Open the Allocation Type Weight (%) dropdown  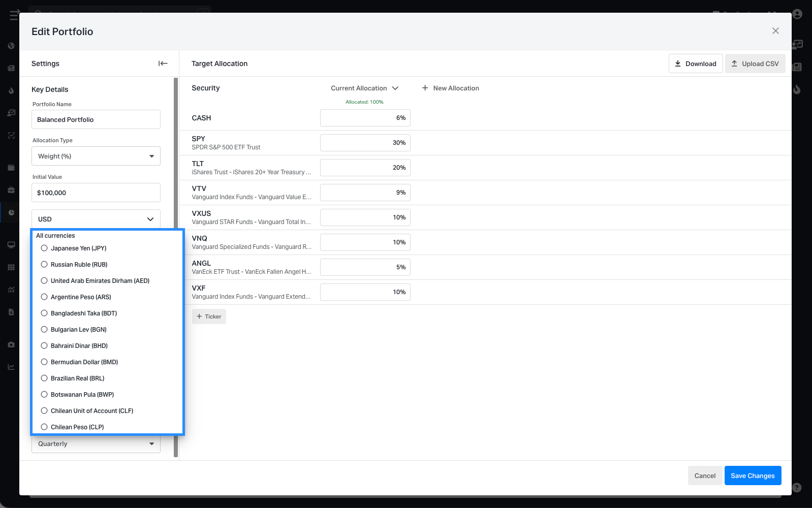(96, 156)
